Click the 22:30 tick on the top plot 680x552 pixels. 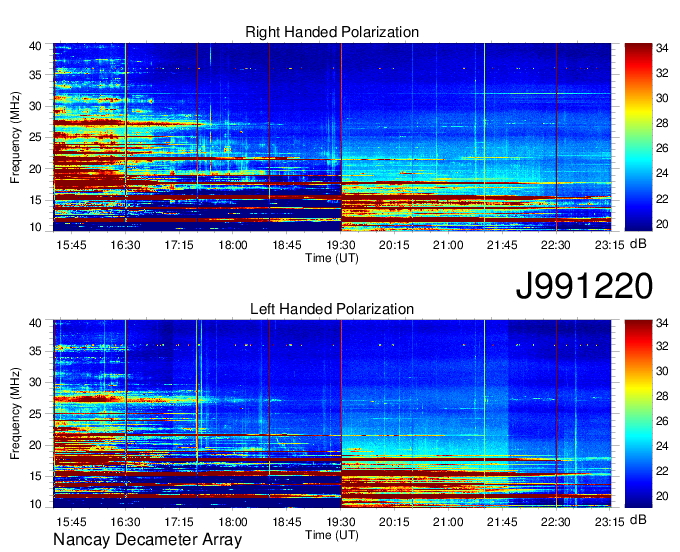pos(556,245)
